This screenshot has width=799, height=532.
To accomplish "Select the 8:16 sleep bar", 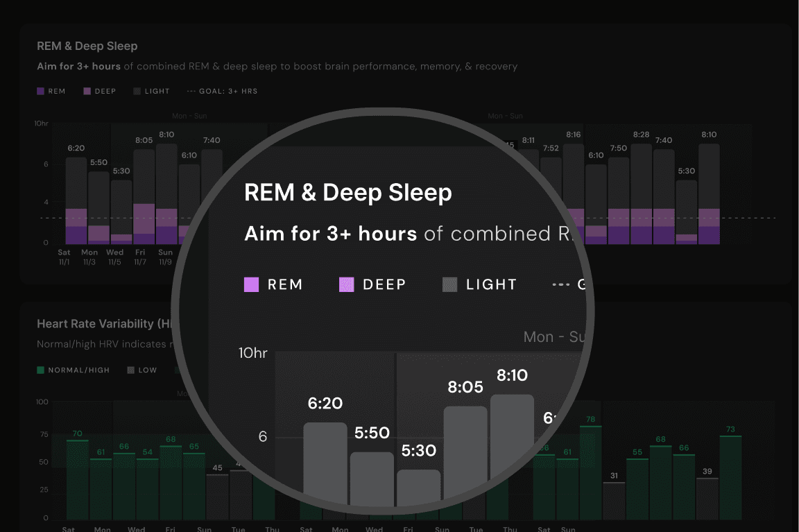I will (x=574, y=194).
